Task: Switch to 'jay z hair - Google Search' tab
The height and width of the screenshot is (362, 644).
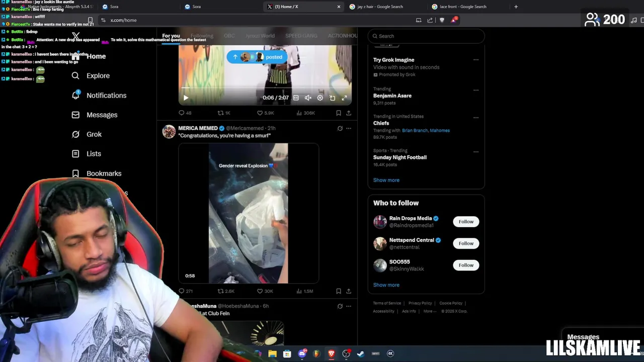Action: coord(380,7)
